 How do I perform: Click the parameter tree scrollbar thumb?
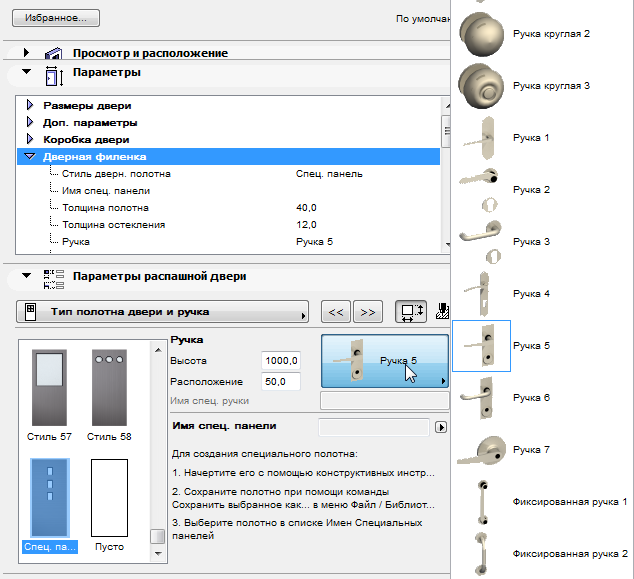(x=446, y=131)
